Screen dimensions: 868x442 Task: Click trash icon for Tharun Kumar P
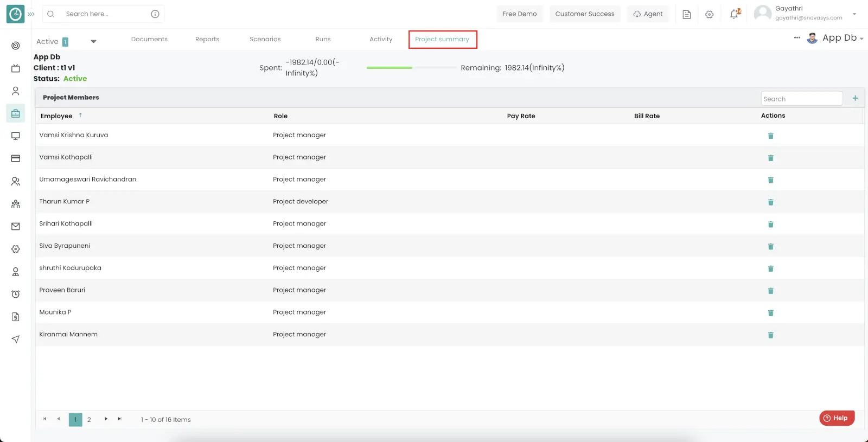(x=770, y=202)
